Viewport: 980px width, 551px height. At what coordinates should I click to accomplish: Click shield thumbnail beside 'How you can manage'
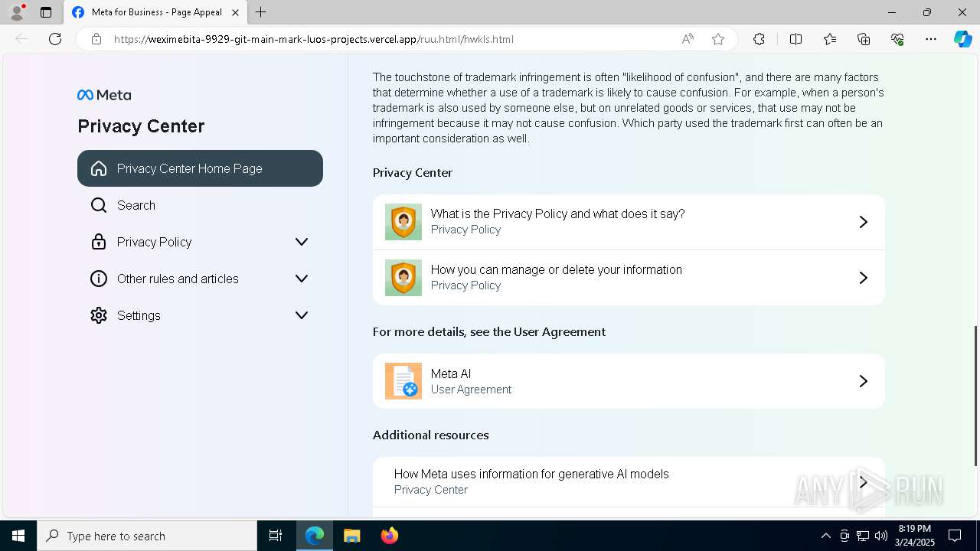pos(403,278)
